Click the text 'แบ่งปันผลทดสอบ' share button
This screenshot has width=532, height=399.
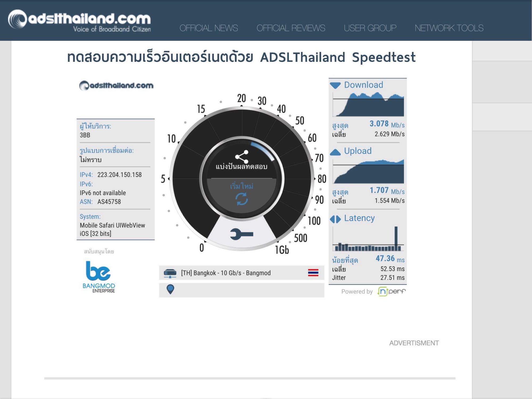point(242,167)
